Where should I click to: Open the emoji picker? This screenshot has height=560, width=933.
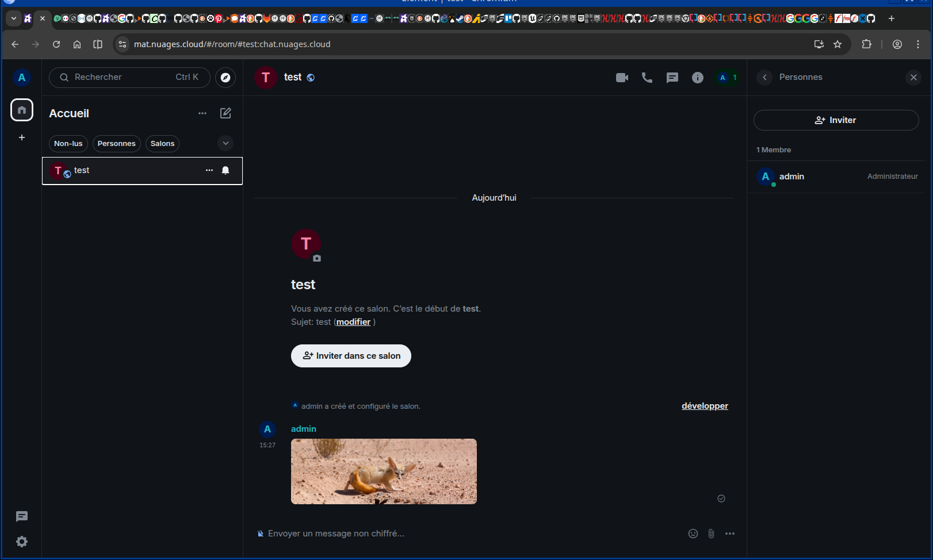[x=693, y=534]
